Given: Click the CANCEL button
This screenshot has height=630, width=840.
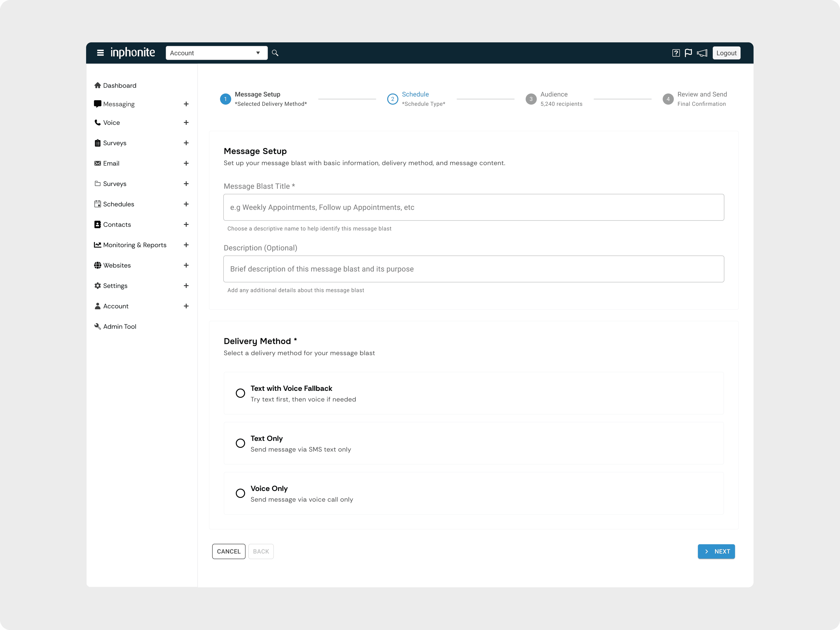Looking at the screenshot, I should (x=229, y=551).
